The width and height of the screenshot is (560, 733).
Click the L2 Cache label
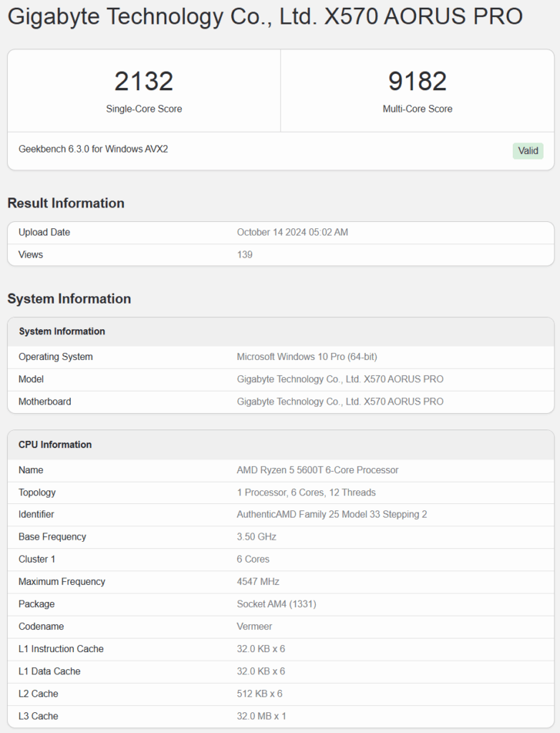[39, 694]
